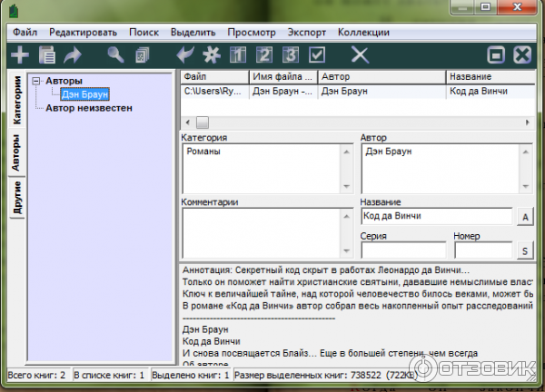Click the clipboard document toolbar icon

(47, 55)
